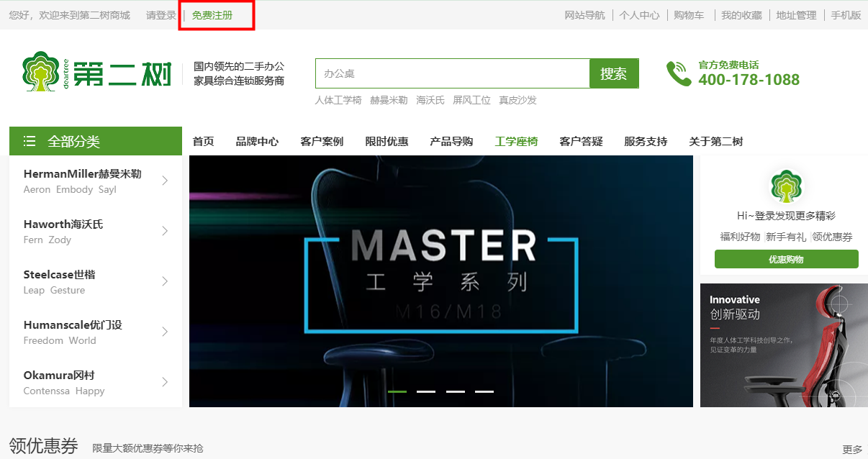Open the Freedom sub-category link
Viewport: 868px width, 459px height.
pos(43,341)
